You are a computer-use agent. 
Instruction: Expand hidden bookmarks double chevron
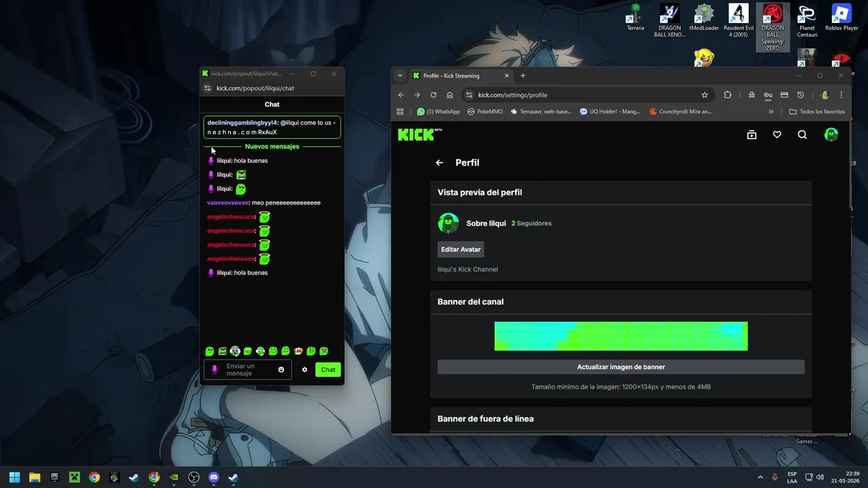tap(771, 112)
